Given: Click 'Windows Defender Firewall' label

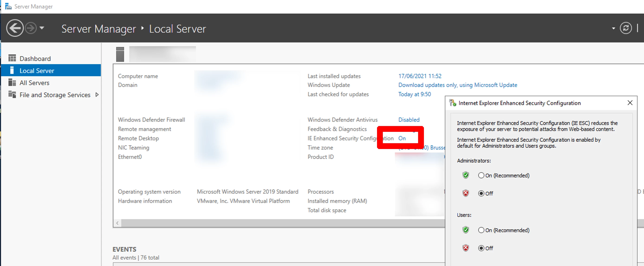Looking at the screenshot, I should [151, 120].
